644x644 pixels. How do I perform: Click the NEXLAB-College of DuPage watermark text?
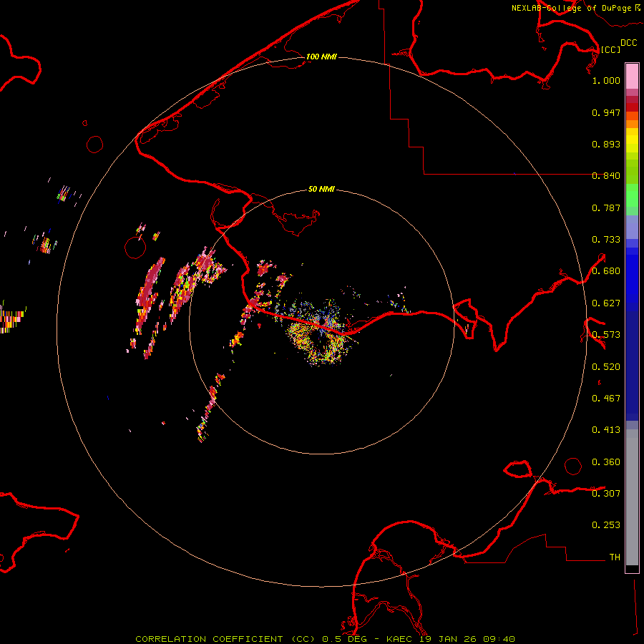point(571,8)
